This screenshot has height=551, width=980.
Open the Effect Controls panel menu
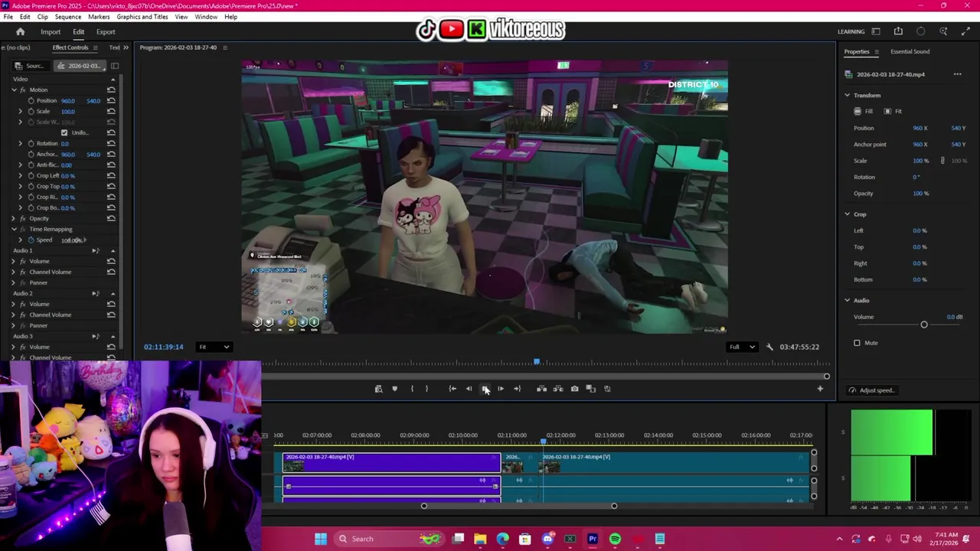coord(94,47)
